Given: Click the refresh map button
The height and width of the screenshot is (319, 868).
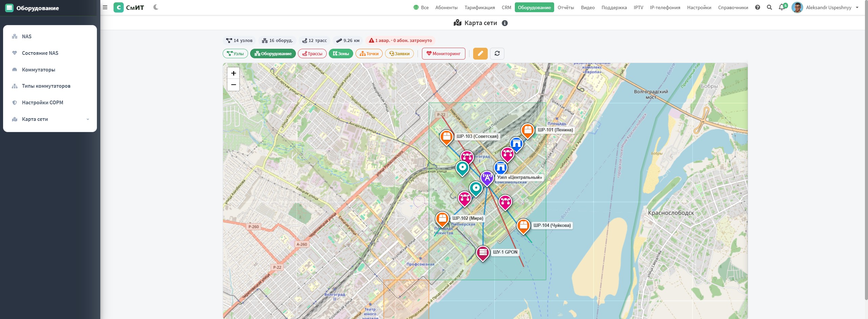Looking at the screenshot, I should tap(497, 54).
